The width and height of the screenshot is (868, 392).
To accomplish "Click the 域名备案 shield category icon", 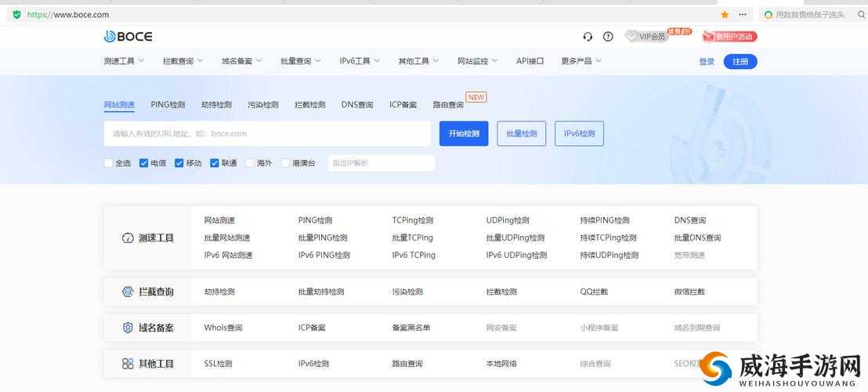I will point(128,327).
